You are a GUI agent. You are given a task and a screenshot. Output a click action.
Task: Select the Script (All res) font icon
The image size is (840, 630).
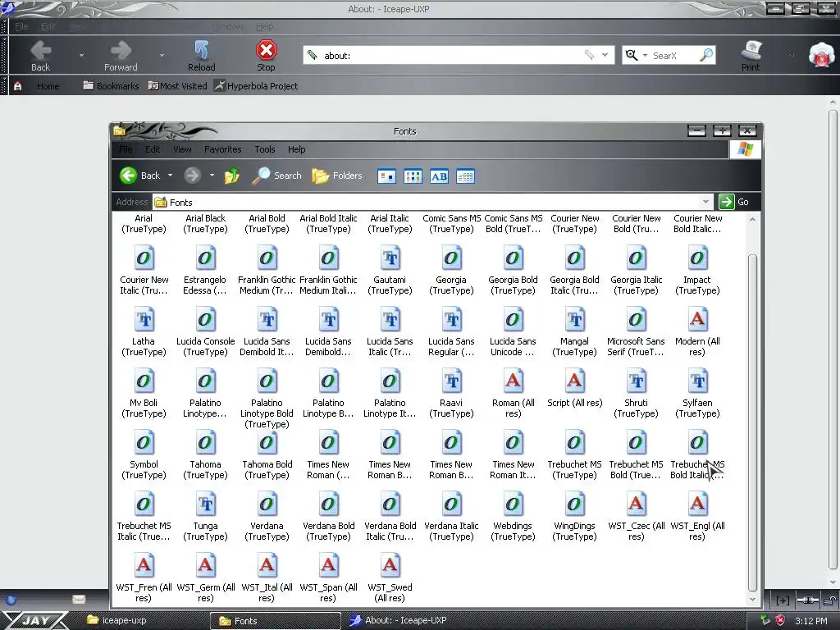coord(574,381)
